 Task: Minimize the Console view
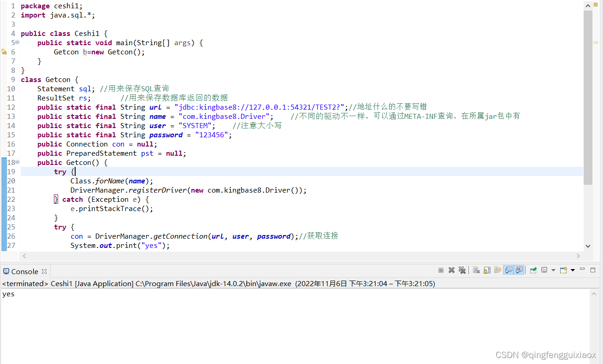tap(582, 270)
